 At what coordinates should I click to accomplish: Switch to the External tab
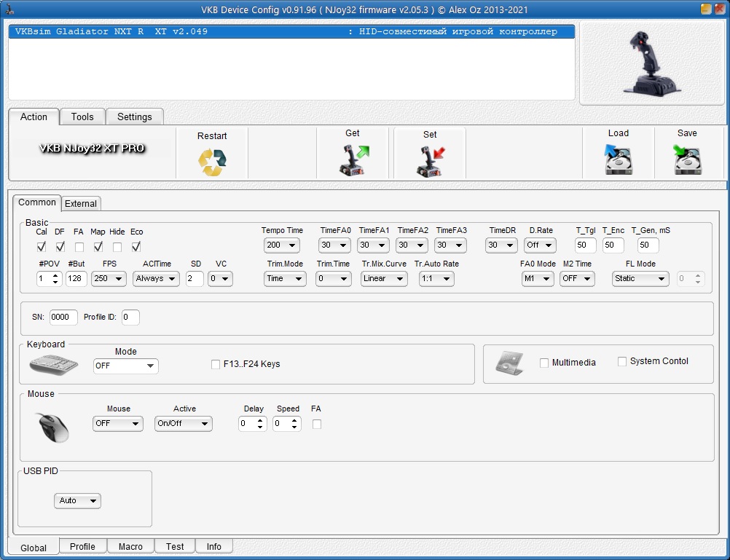click(x=81, y=204)
